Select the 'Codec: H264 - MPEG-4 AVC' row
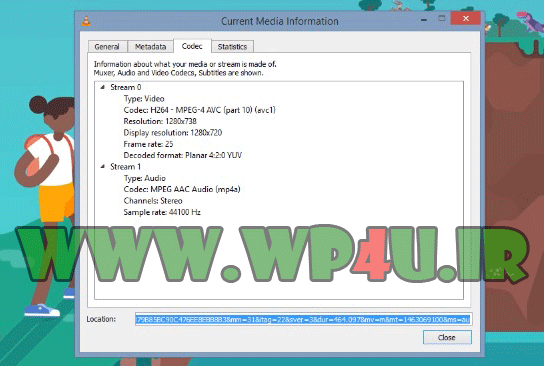544x366 pixels. pos(199,110)
